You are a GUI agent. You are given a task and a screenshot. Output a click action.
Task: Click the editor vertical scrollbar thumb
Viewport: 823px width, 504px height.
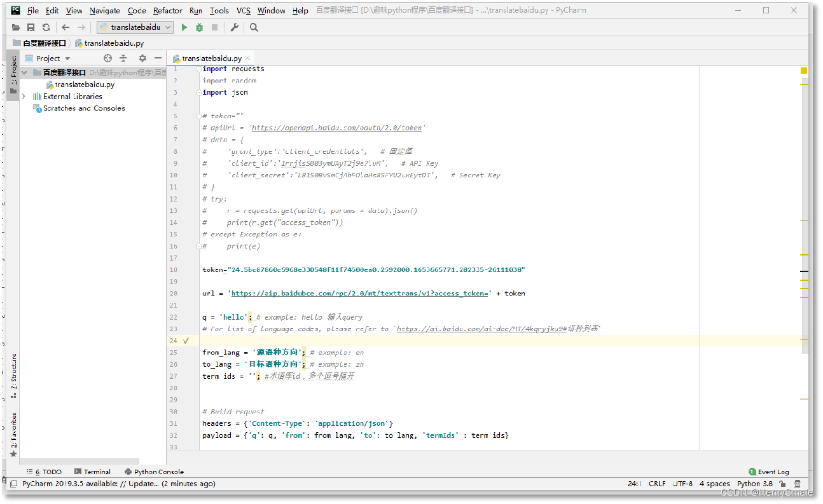805,216
